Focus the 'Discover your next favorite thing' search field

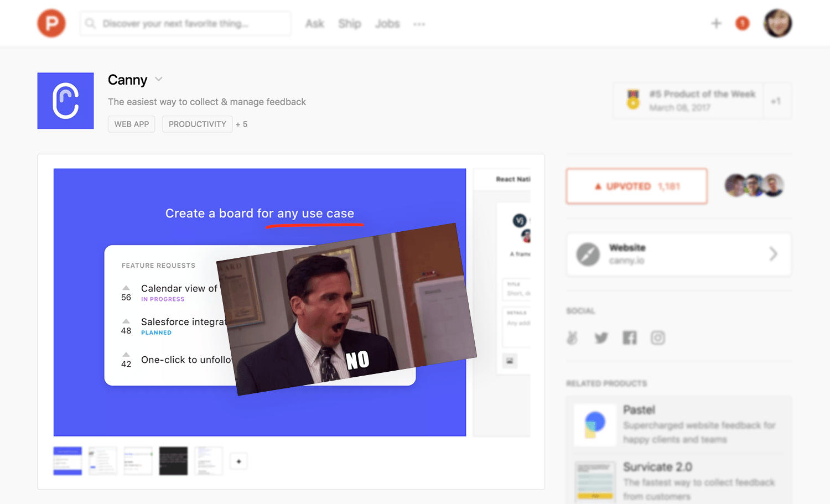185,24
